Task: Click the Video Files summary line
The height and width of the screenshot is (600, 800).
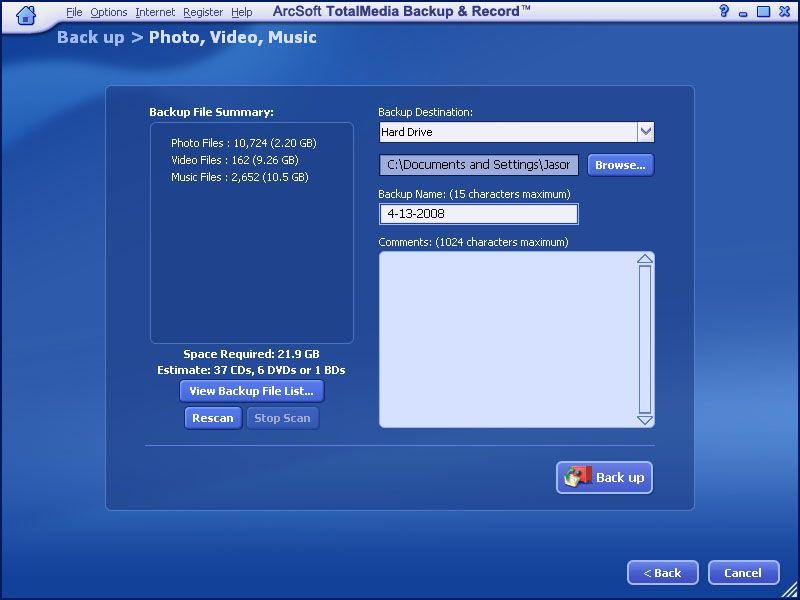Action: pos(235,160)
